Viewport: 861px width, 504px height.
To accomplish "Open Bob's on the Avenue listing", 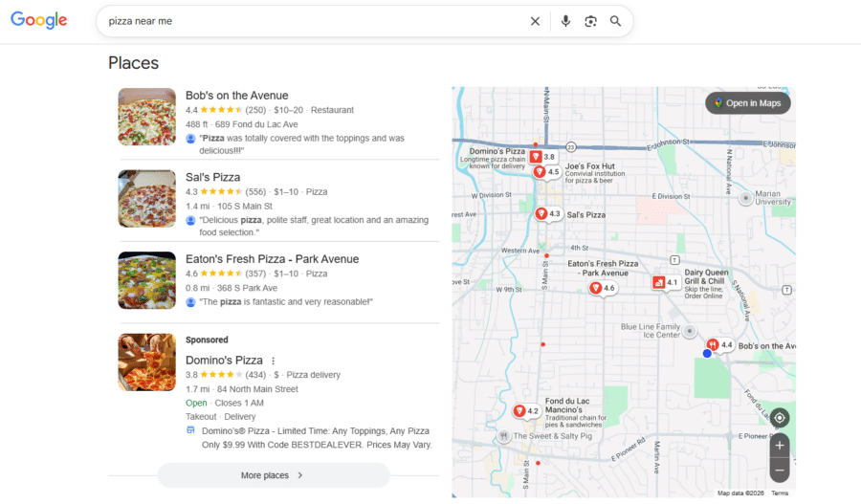I will 236,96.
